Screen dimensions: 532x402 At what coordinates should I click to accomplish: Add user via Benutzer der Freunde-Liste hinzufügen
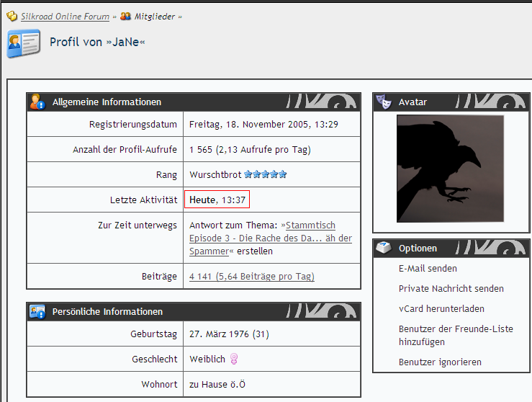(x=456, y=335)
